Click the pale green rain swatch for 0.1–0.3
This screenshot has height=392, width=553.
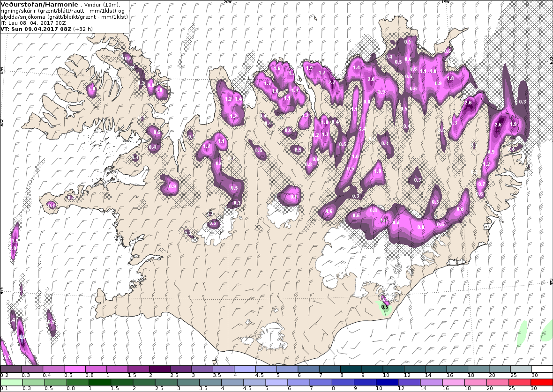tap(11, 383)
